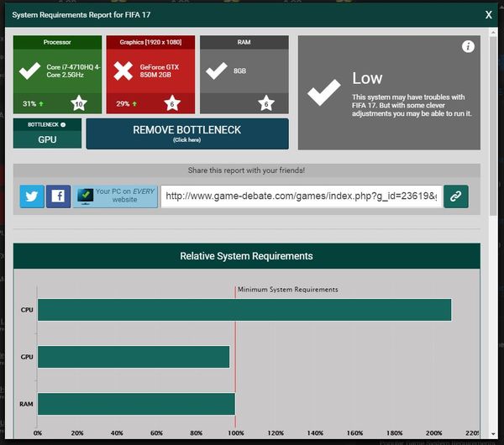Click Minimum System Requirements label
Screen dimensions: 504x445
(287, 290)
